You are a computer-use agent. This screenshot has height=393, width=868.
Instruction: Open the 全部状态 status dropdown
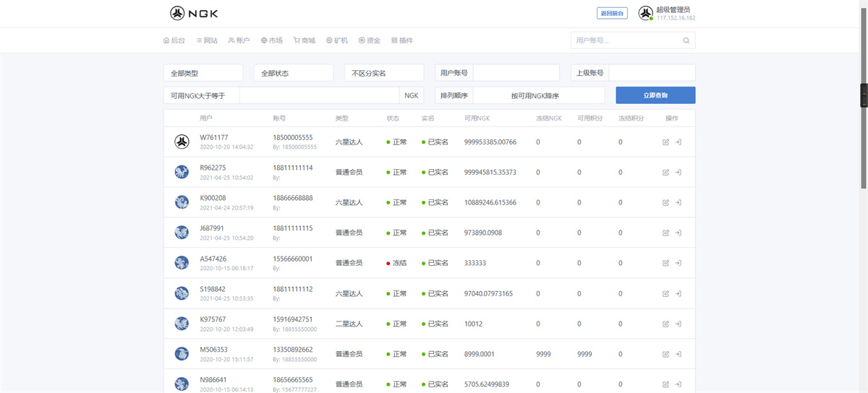click(x=293, y=73)
